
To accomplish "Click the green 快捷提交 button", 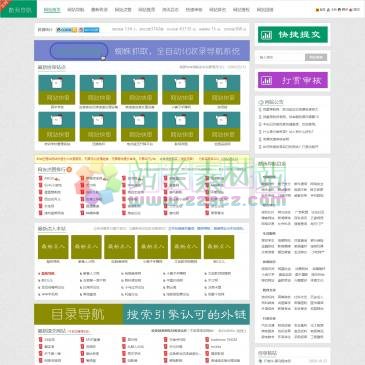I will (293, 35).
